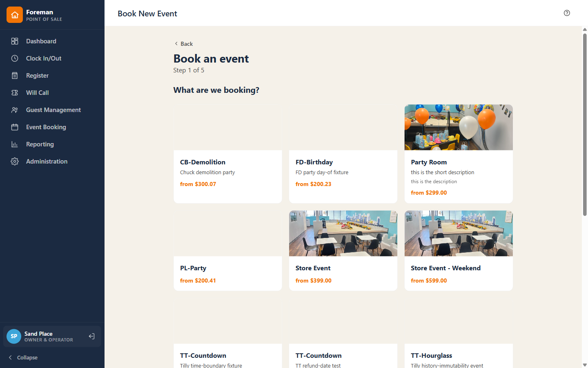Click the Dashboard grid icon
The image size is (588, 368).
click(15, 41)
